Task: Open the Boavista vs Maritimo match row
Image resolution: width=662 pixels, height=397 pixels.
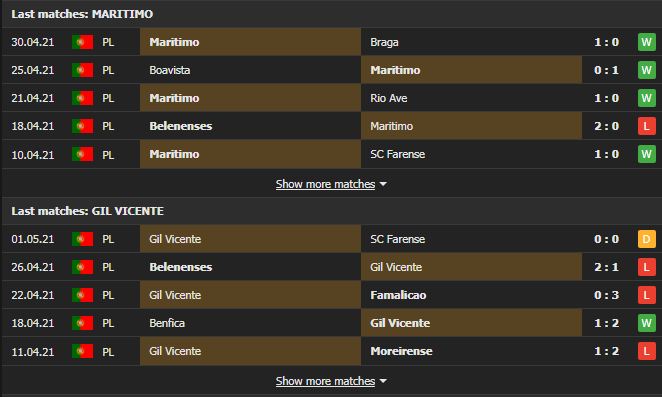Action: tap(331, 70)
